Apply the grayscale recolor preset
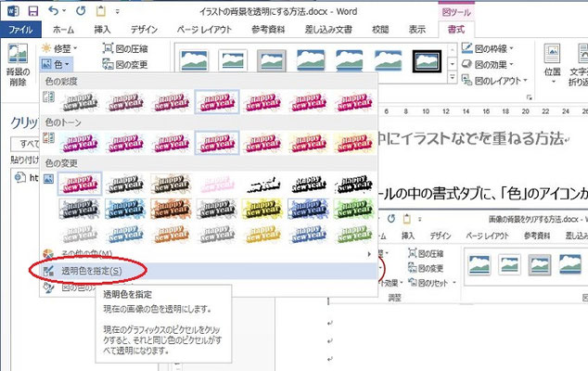 click(x=125, y=184)
